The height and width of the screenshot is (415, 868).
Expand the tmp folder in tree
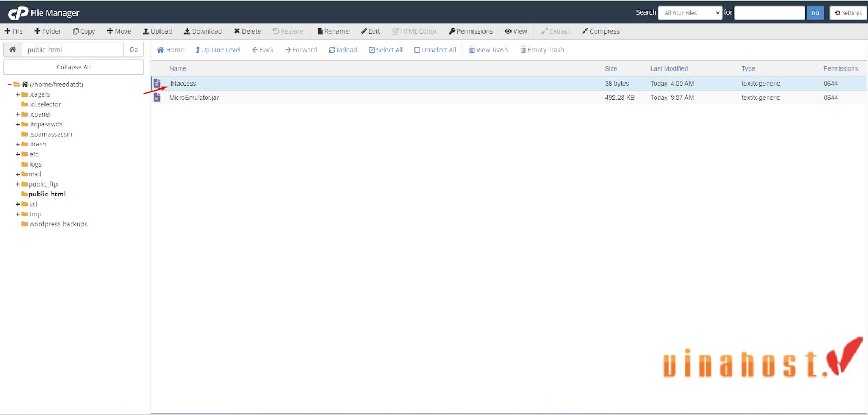(18, 214)
